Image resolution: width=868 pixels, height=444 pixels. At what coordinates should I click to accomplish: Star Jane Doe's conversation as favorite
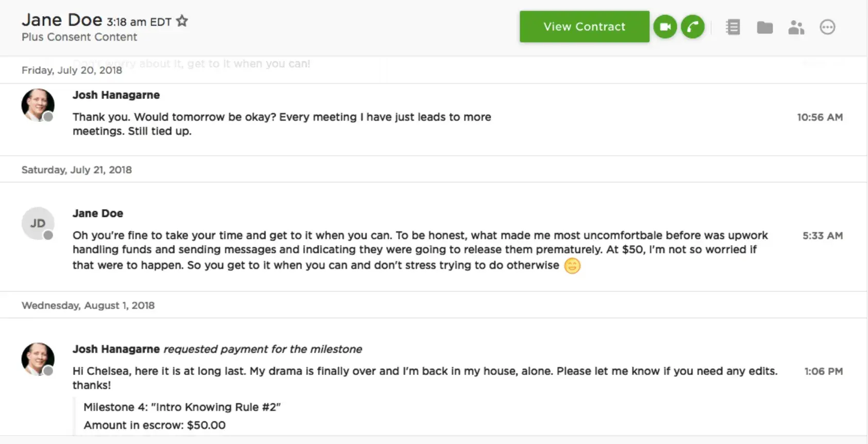click(182, 21)
